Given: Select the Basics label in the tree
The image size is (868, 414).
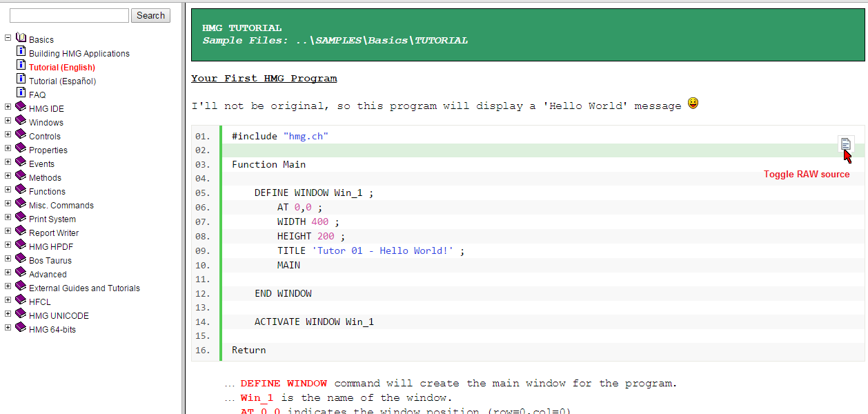Looking at the screenshot, I should coord(41,40).
